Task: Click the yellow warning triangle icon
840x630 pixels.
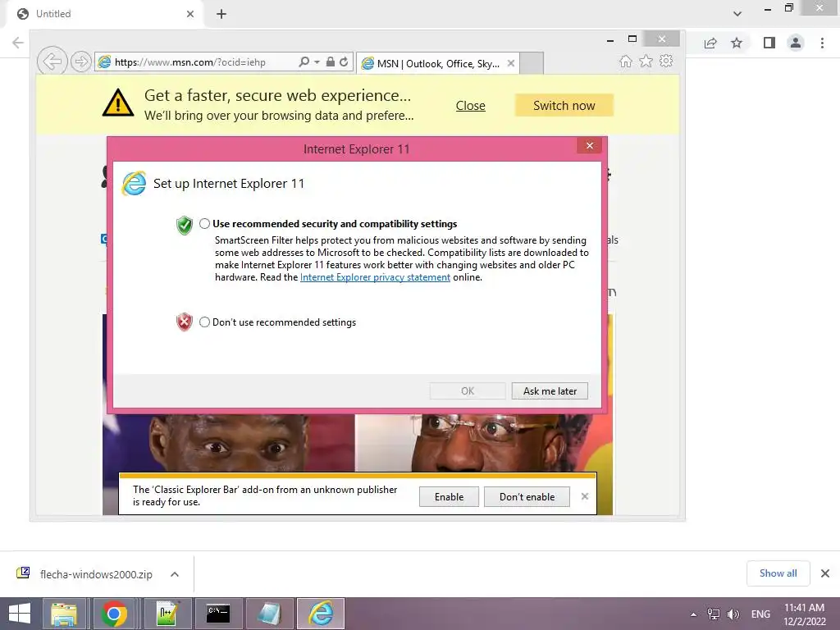Action: coord(118,103)
